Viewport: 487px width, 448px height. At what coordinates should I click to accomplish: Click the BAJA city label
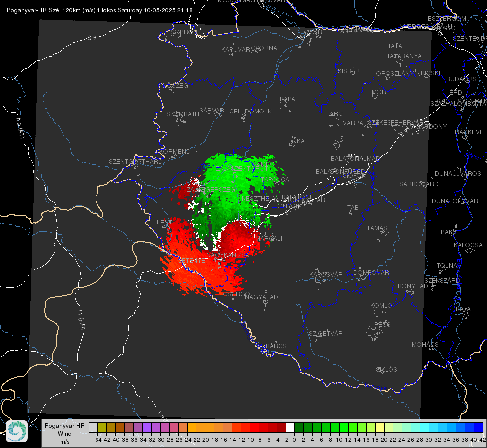pyautogui.click(x=463, y=309)
